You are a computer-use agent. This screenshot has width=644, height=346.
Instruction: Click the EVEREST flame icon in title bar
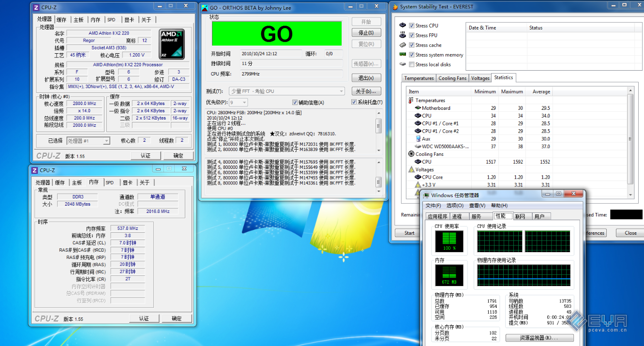point(395,7)
